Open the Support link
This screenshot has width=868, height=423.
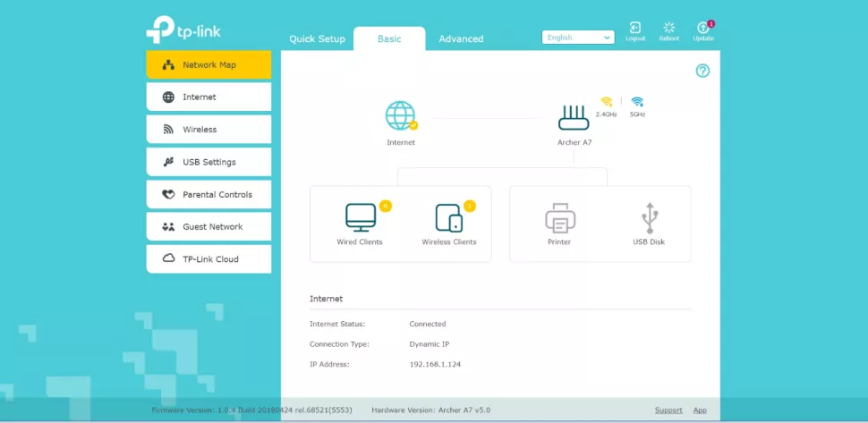(668, 410)
